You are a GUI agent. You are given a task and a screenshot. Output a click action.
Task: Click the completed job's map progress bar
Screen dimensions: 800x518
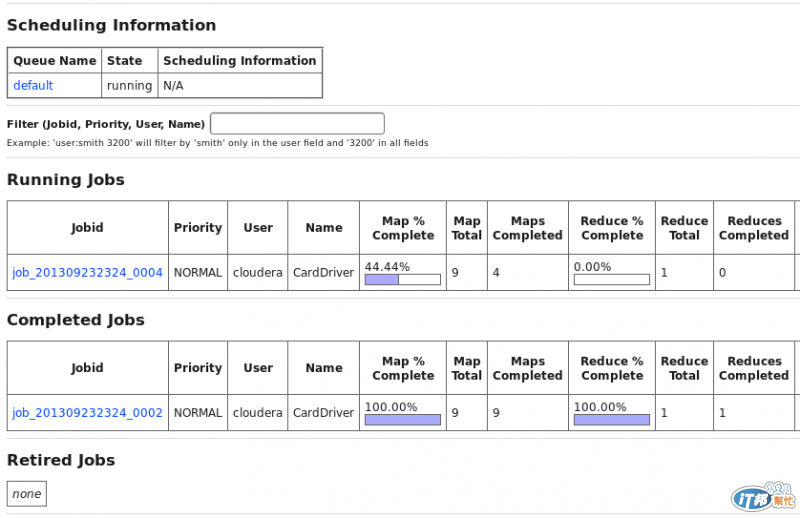402,419
